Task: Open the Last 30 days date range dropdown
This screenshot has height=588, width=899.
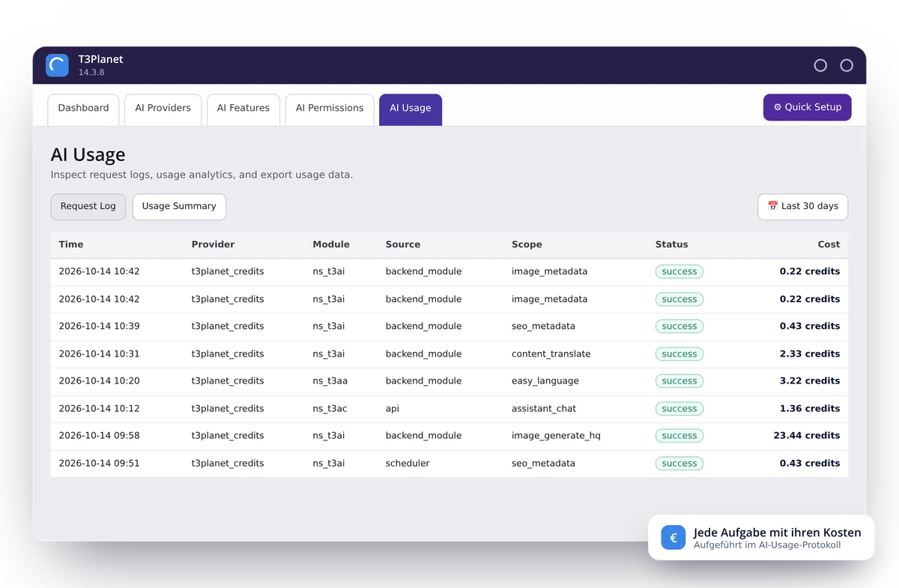Action: pyautogui.click(x=802, y=207)
